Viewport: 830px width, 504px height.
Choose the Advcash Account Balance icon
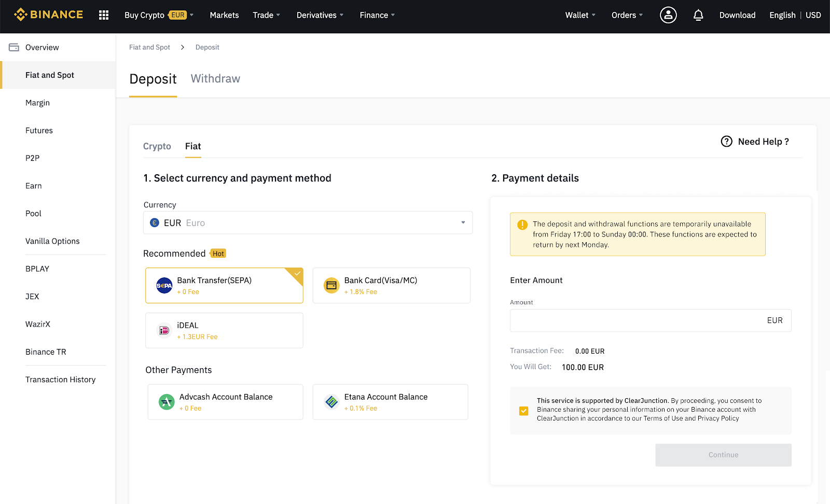(x=167, y=402)
